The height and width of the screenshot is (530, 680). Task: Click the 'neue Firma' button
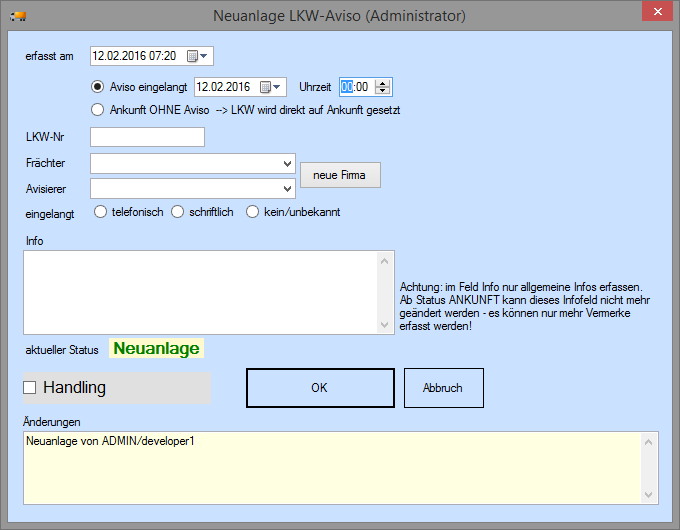[x=340, y=175]
